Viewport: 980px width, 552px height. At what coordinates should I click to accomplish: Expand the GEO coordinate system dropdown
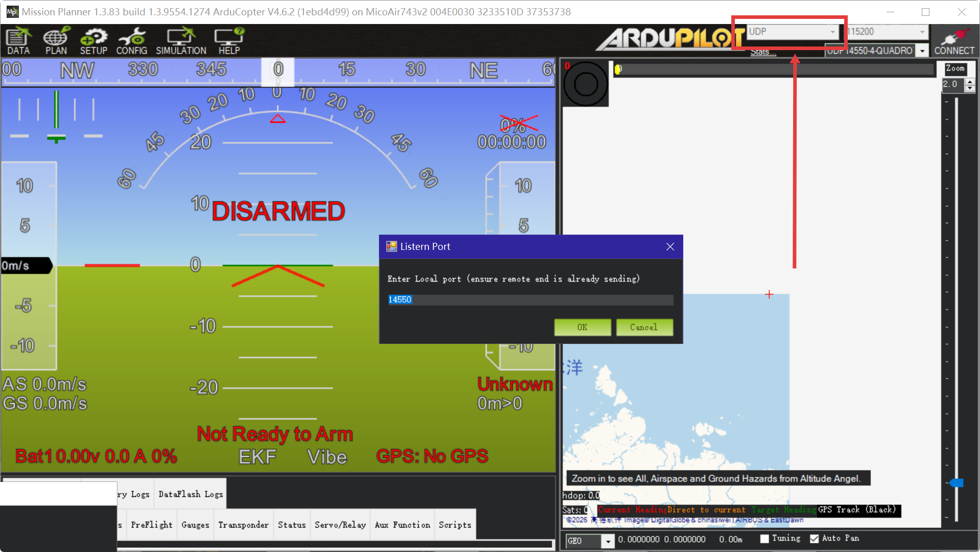pos(607,541)
